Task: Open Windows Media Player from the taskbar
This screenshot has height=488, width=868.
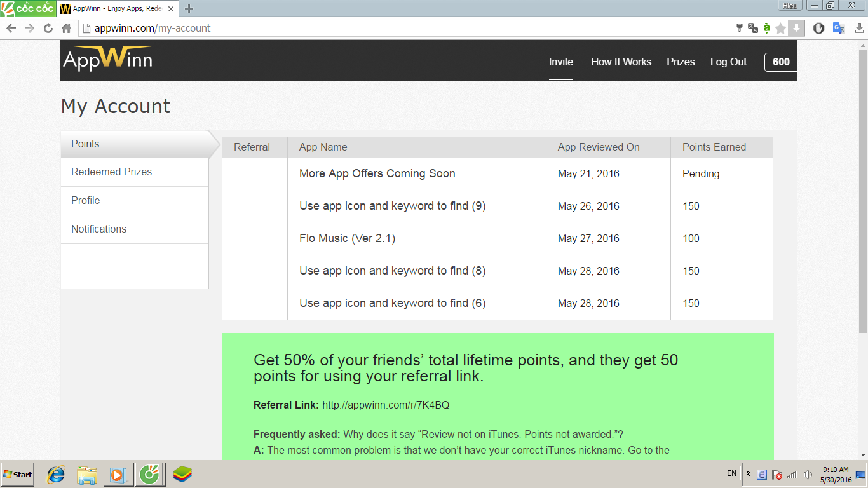Action: click(118, 475)
